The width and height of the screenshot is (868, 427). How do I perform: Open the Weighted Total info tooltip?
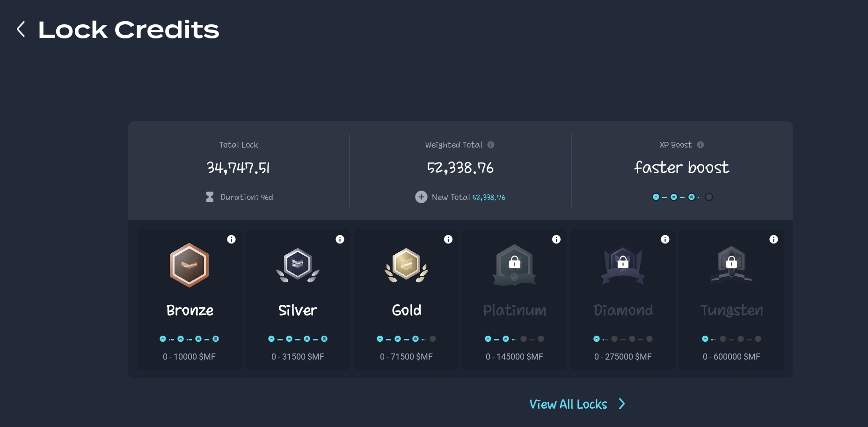click(x=491, y=145)
